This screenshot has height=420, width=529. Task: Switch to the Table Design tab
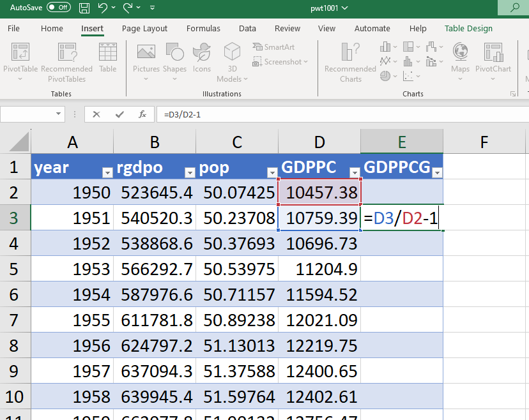point(468,29)
